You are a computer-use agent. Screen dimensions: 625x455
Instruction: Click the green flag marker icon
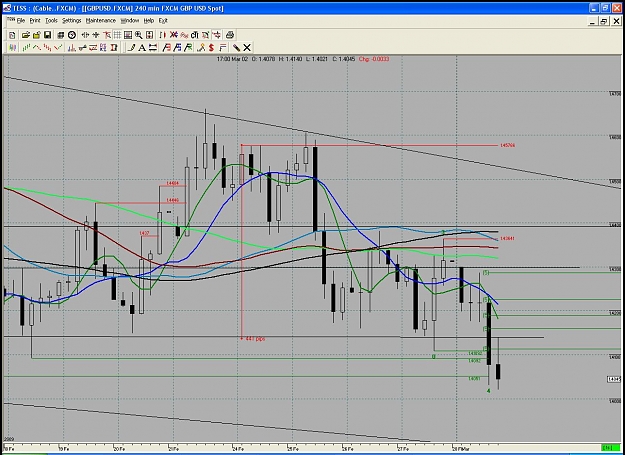click(x=189, y=48)
